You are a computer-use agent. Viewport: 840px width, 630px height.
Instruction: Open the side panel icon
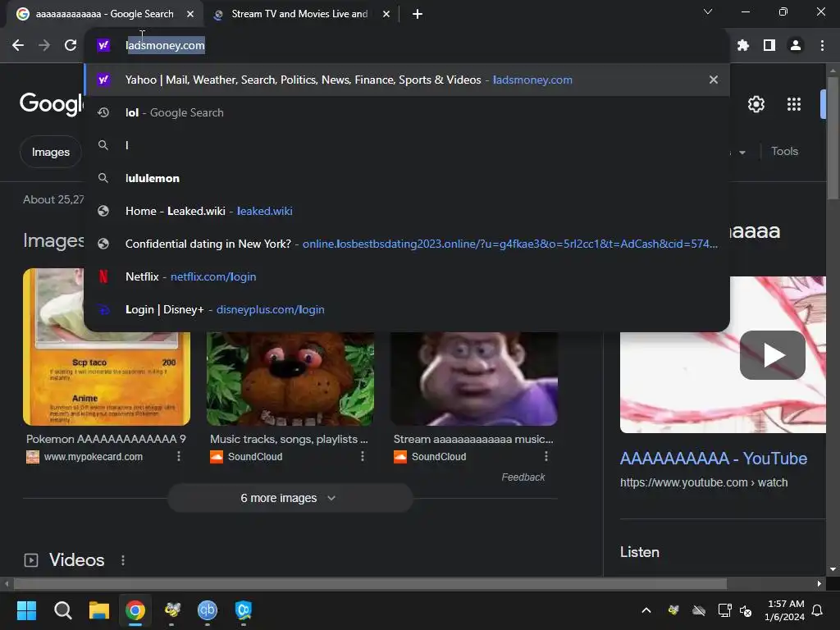[x=769, y=46]
